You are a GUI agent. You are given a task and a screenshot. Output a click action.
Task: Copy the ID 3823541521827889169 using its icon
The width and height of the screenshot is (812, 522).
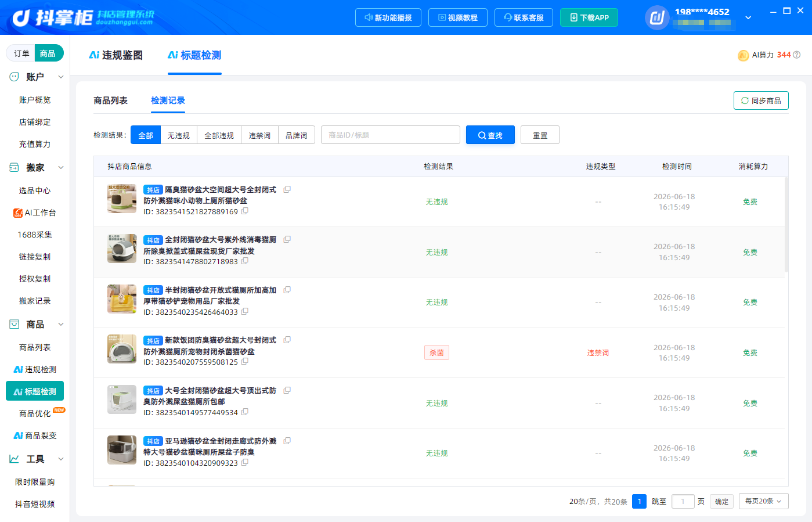coord(245,211)
